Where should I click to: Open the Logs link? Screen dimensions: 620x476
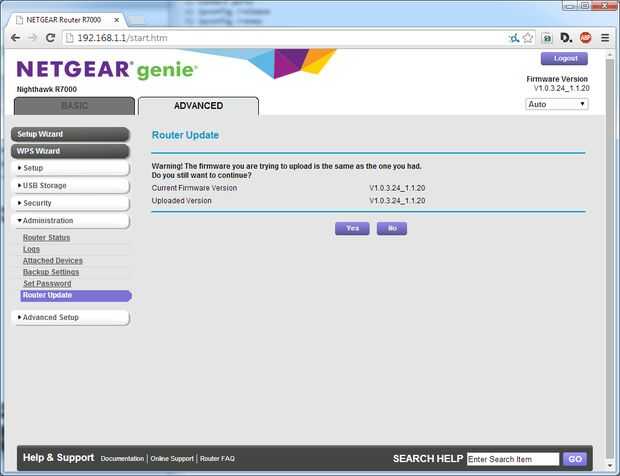click(31, 249)
